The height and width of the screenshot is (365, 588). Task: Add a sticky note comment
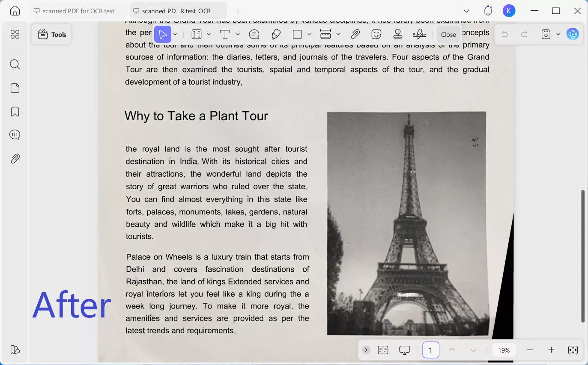coord(254,34)
